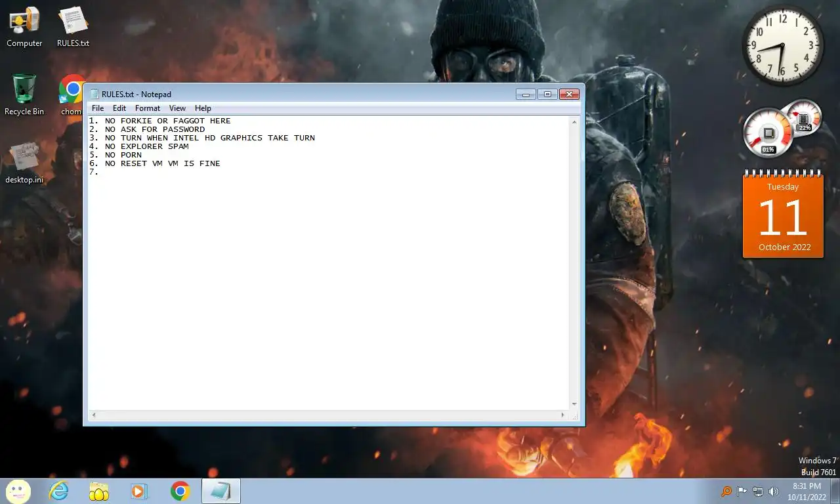Click the orange calendar gadget
Screen dimensions: 840x504
coord(783,215)
